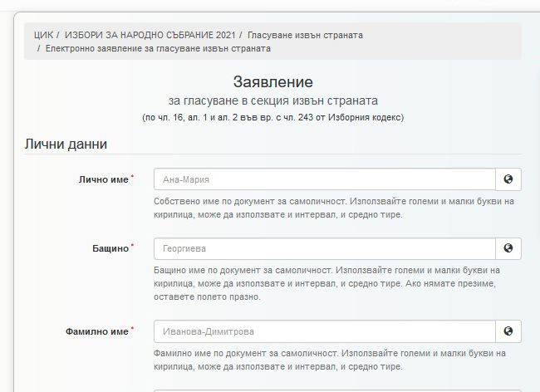The image size is (540, 392).
Task: Click the Лично име field label
Action: (103, 179)
